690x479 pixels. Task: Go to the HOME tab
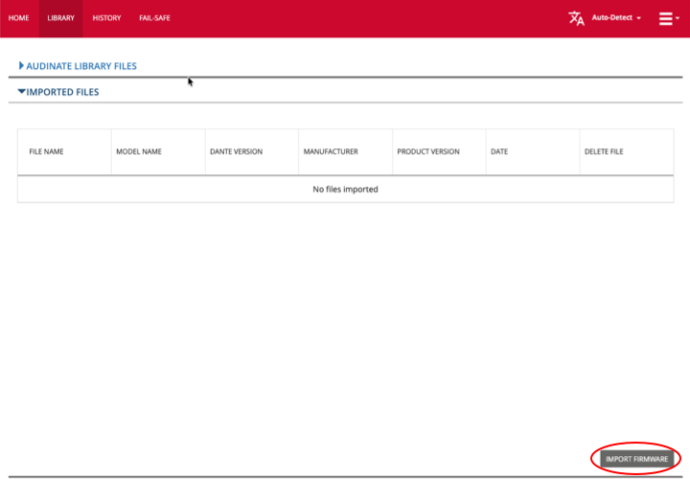point(18,18)
